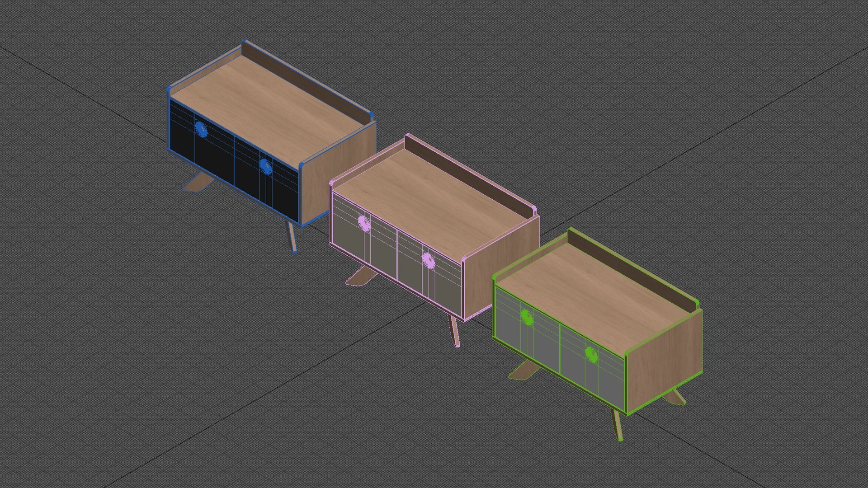Select the green cabinet's left splayed leg
Screen dimensions: 868x488
click(x=523, y=371)
